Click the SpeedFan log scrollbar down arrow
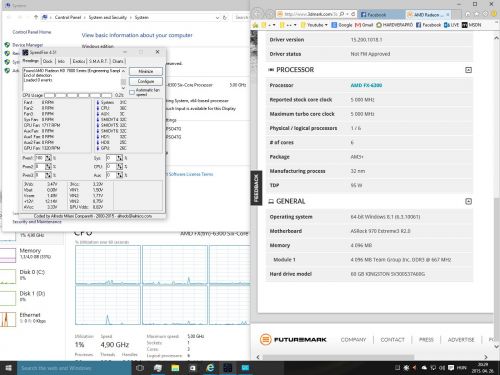This screenshot has height=375, width=500. pos(123,88)
